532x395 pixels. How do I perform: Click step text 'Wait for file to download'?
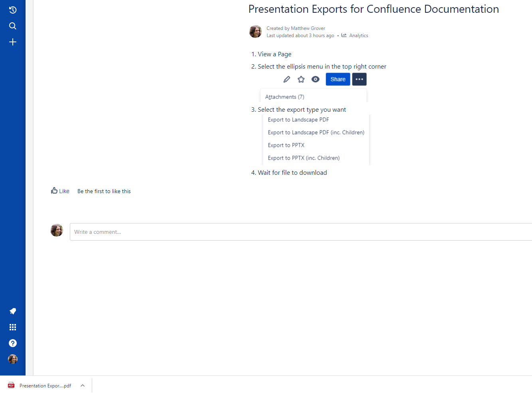[x=293, y=173]
